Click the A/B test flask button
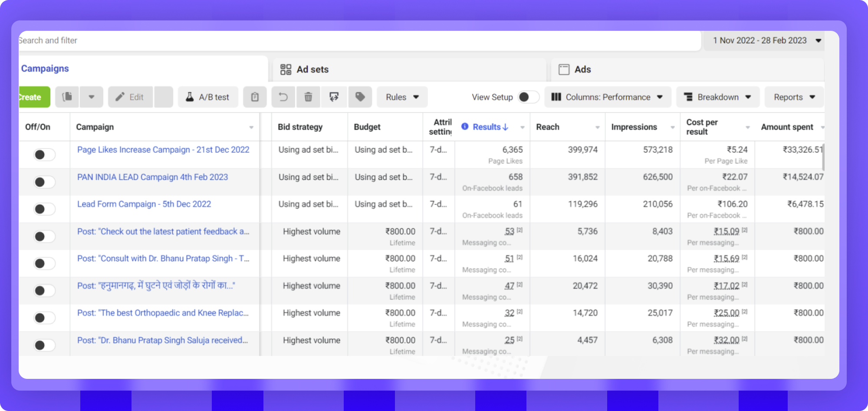Screen dimensions: 868x411 point(208,97)
